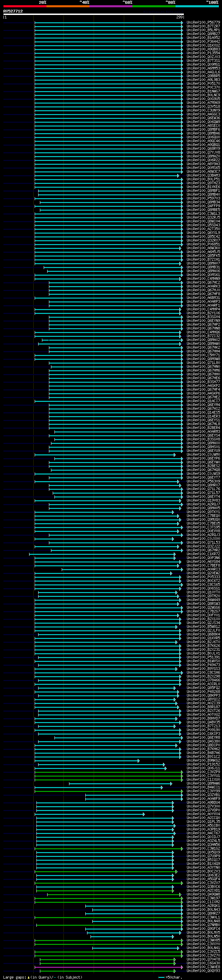Screen dimensions: 222x980
Task: Click the UniRef100_Q09MG1 label
Action: [x=203, y=65]
